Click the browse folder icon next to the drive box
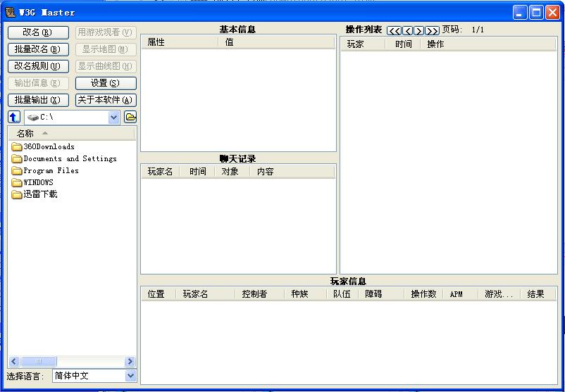This screenshot has height=392, width=565. point(130,117)
